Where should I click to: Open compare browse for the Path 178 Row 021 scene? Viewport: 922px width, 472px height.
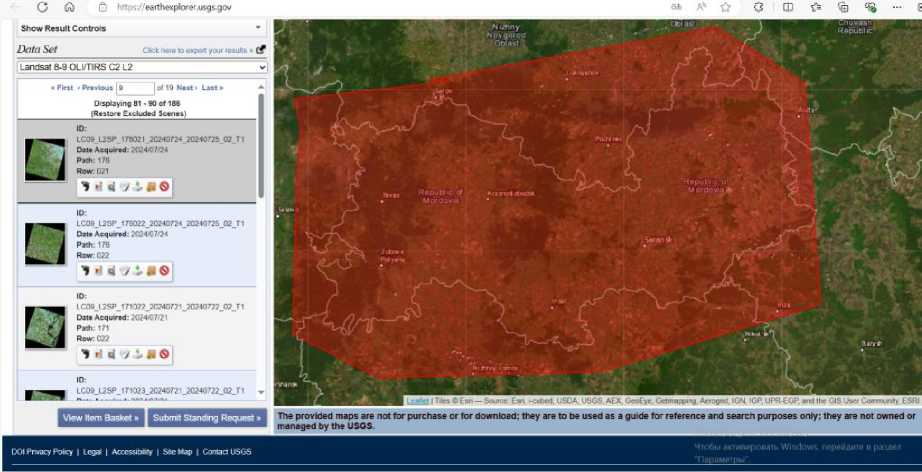click(111, 187)
